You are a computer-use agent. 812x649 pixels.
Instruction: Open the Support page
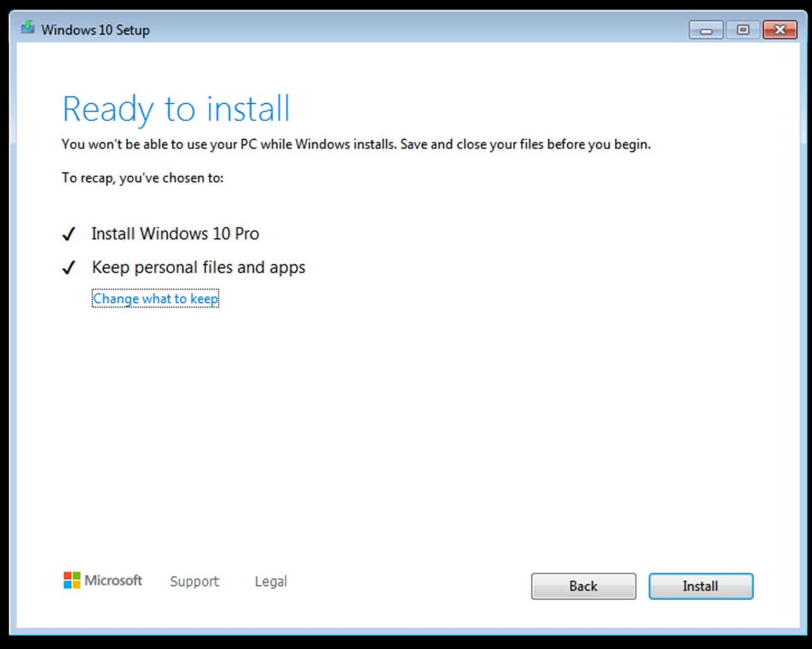click(x=194, y=581)
